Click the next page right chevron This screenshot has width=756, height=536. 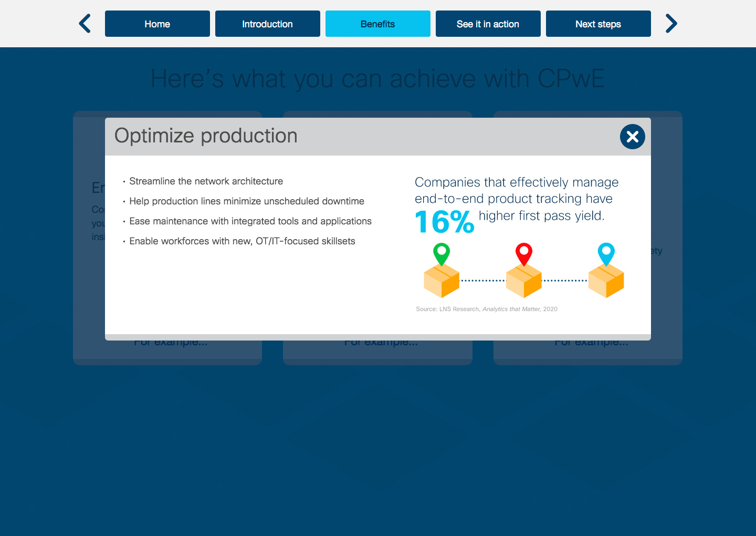pyautogui.click(x=671, y=24)
